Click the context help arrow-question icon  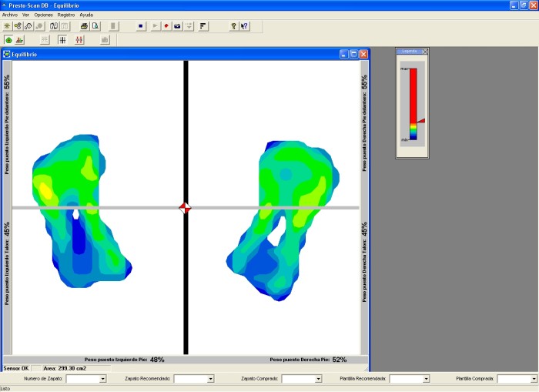(245, 26)
